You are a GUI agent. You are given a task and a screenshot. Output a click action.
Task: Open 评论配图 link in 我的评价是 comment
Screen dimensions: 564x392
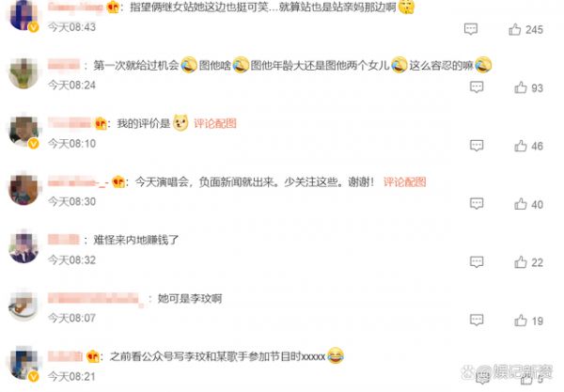[215, 123]
